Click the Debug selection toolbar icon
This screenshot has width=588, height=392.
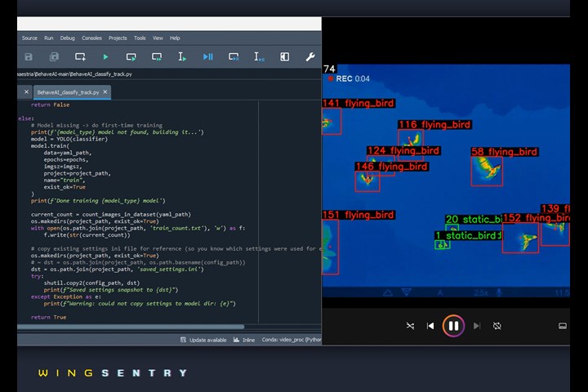[259, 57]
